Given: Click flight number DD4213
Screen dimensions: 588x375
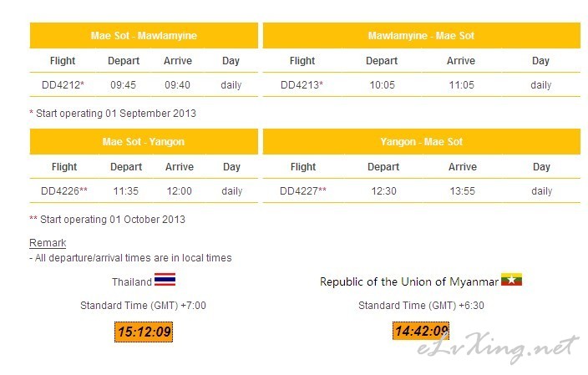Looking at the screenshot, I should pos(302,85).
